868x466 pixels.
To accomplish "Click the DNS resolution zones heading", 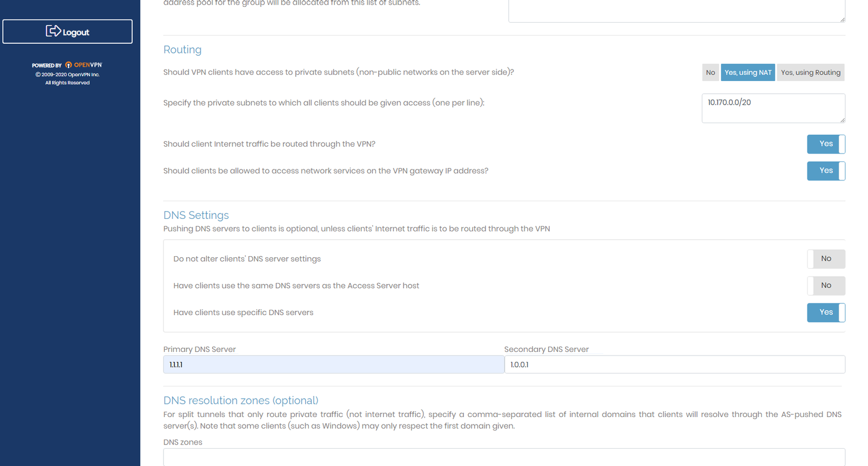I will pyautogui.click(x=240, y=400).
